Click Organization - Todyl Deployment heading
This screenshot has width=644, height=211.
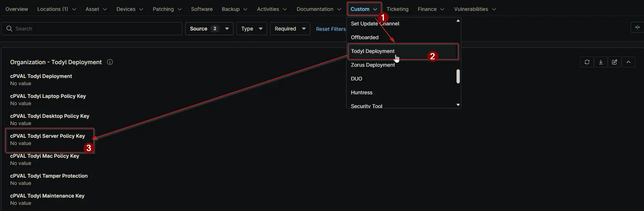pyautogui.click(x=56, y=62)
